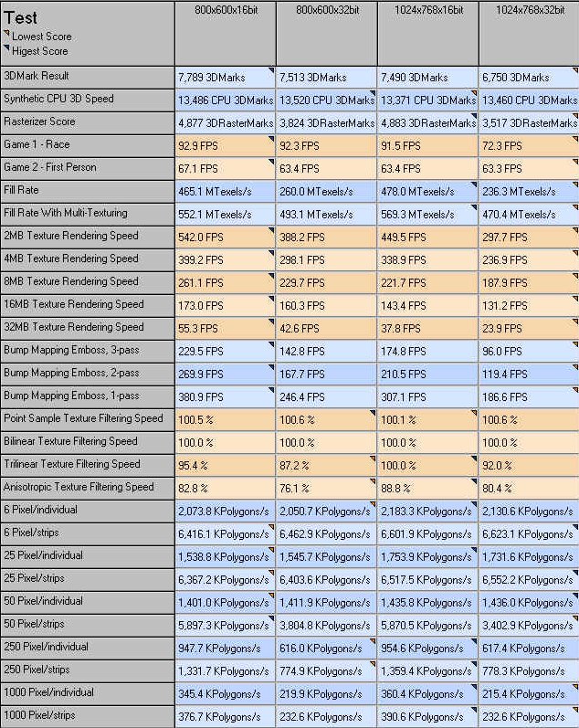
Task: Click the 307.1 FPS cell
Action: pyautogui.click(x=427, y=397)
